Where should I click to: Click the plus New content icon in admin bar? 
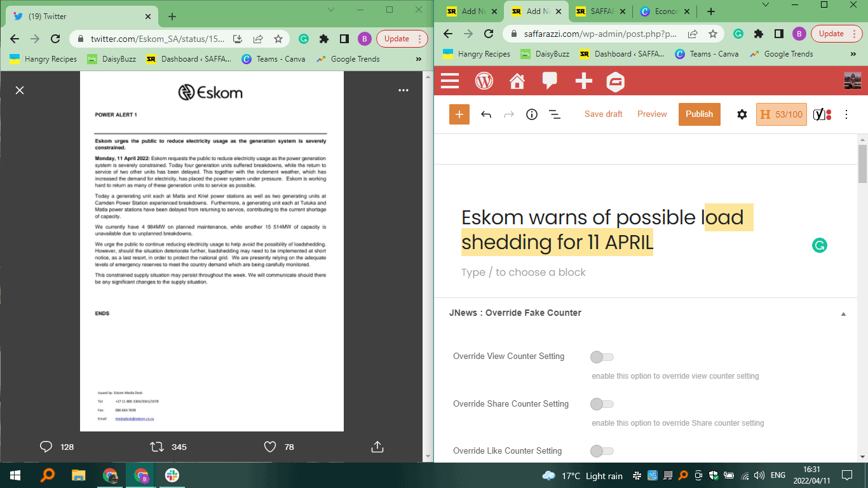coord(583,81)
